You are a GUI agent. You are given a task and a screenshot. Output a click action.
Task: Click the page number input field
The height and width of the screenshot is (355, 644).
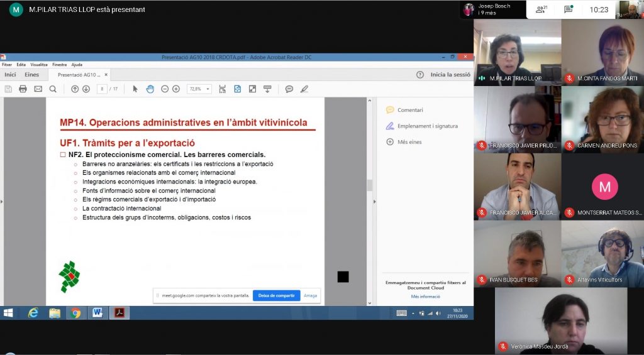click(102, 89)
